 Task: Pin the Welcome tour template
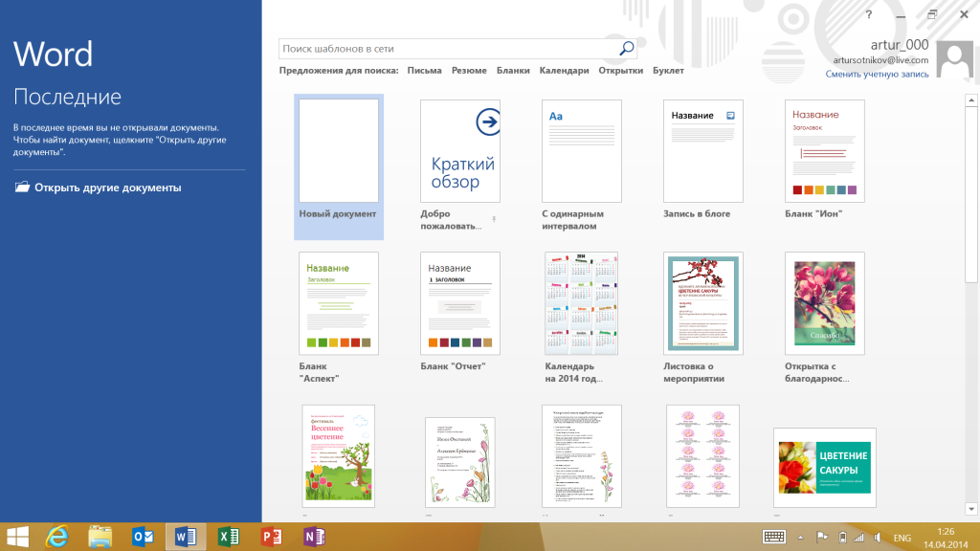pos(494,220)
